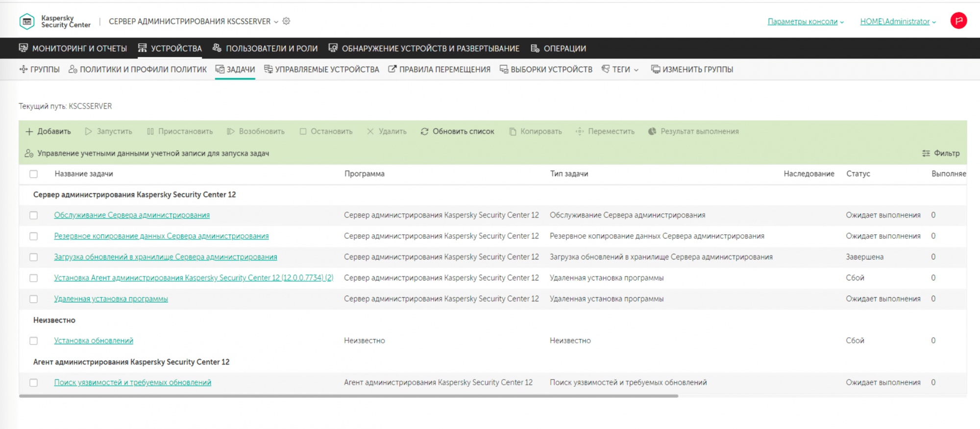Viewport: 980px width, 429px height.
Task: Check the Обслуживание Сервера администрирования task checkbox
Action: point(33,215)
